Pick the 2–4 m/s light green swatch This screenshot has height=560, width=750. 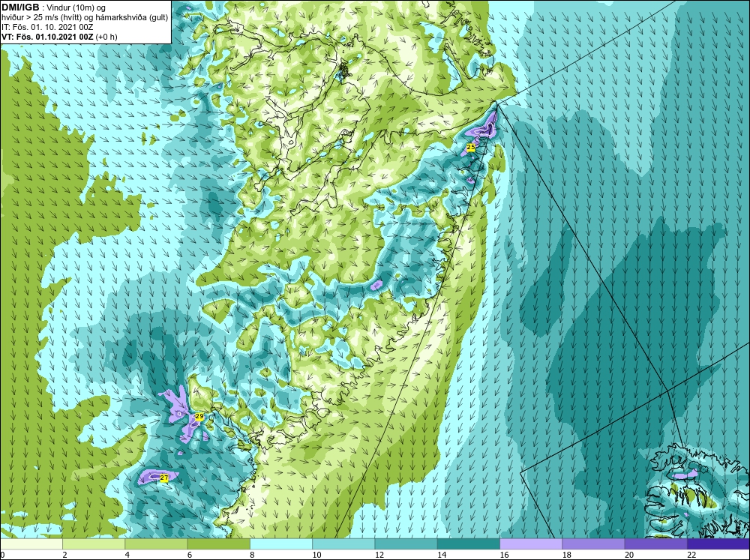(94, 544)
